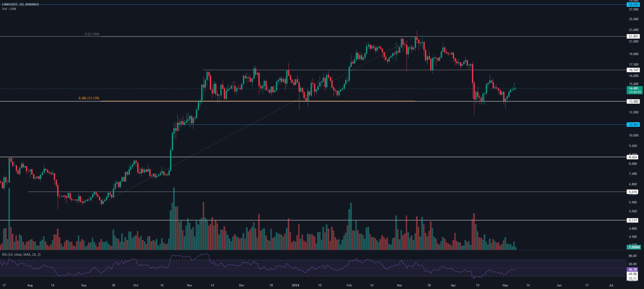Viewport: 644px width, 289px height.
Task: Click the Feb label on time axis
Action: [x=349, y=285]
